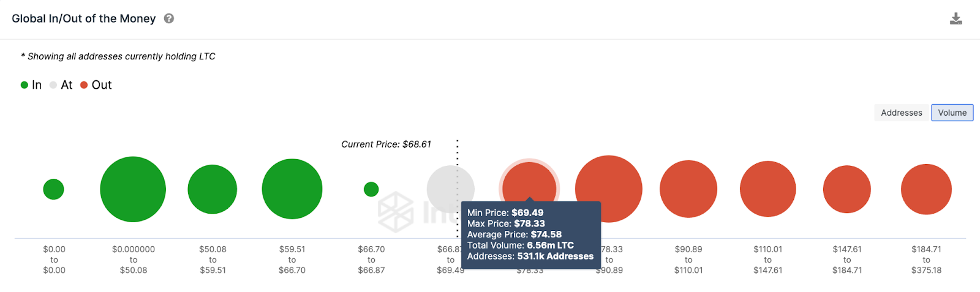The image size is (980, 292).
Task: Select the green $59.51 to $66.70 bubble
Action: pos(292,189)
